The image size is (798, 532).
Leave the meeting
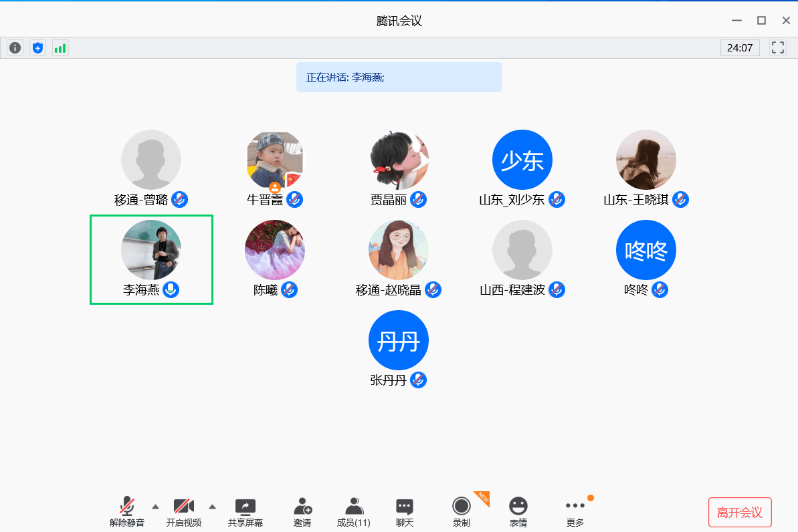point(739,513)
